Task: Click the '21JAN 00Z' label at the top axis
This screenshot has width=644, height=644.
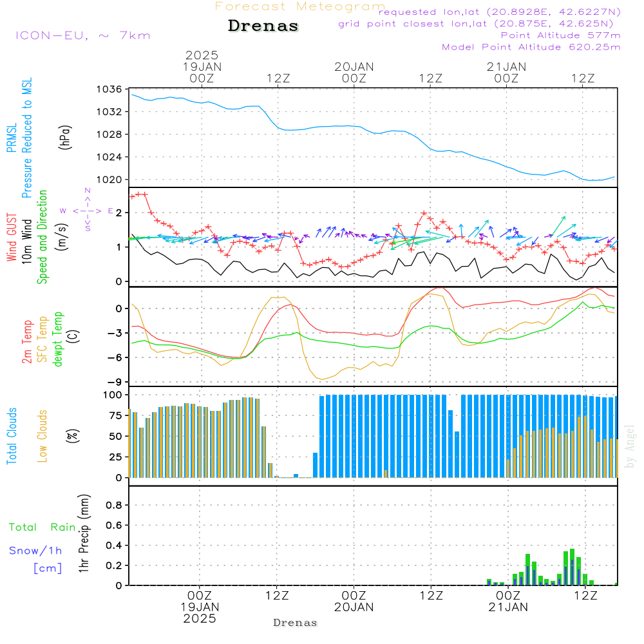Action: point(506,72)
